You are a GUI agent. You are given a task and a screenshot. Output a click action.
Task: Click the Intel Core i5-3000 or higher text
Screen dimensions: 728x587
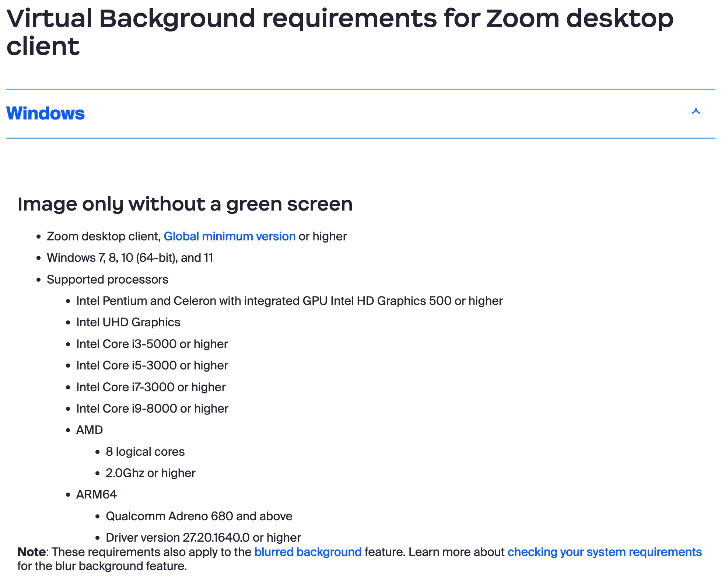point(152,365)
